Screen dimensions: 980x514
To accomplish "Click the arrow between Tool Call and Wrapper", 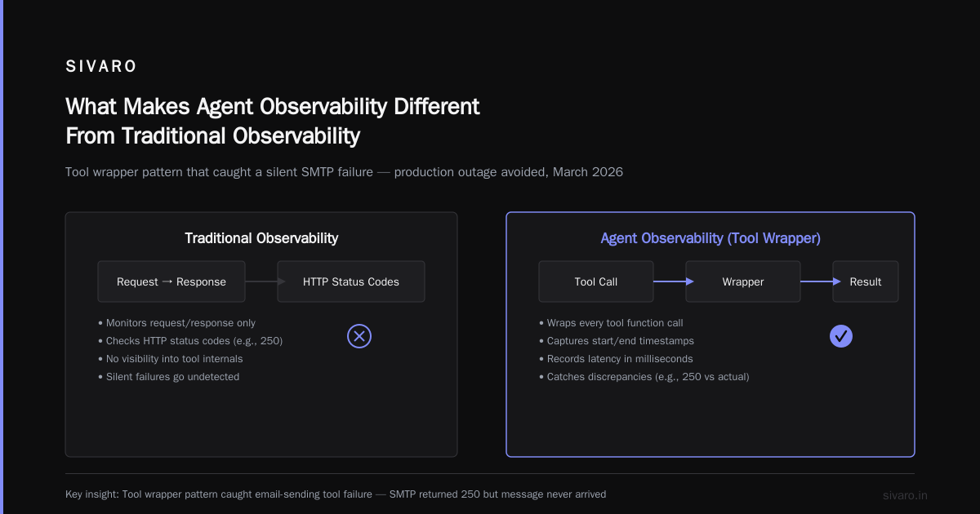I will point(674,281).
